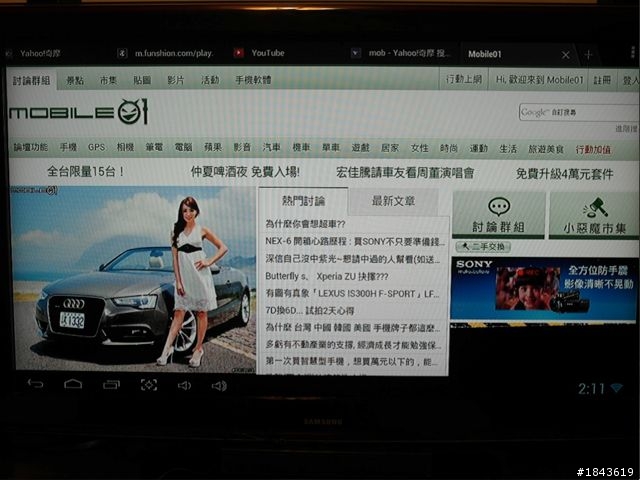Screen dimensions: 640x480
Task: Tap the Android home icon
Action: pos(73,384)
